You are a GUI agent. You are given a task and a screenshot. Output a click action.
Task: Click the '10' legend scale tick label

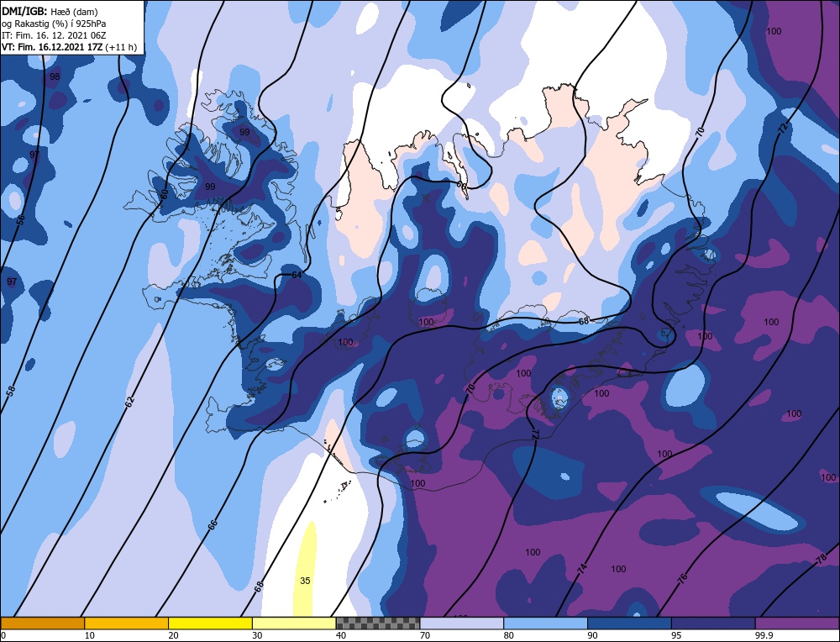(90, 635)
